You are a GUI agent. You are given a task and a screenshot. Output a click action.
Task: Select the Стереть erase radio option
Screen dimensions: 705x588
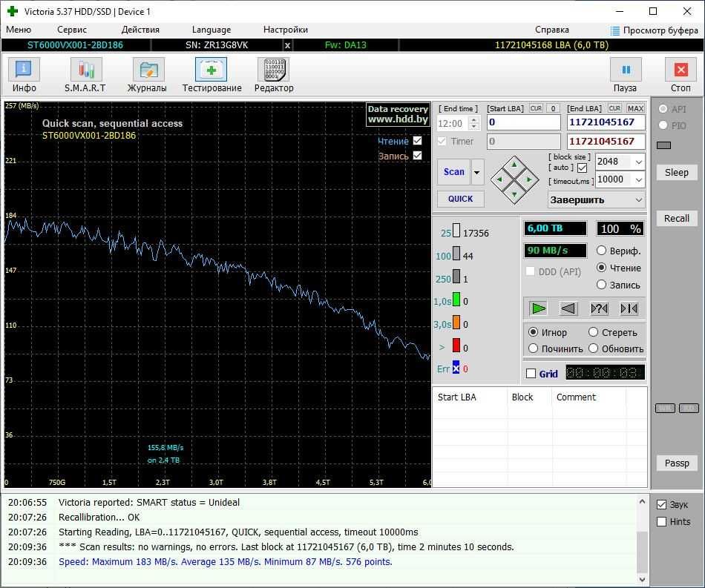(x=593, y=332)
